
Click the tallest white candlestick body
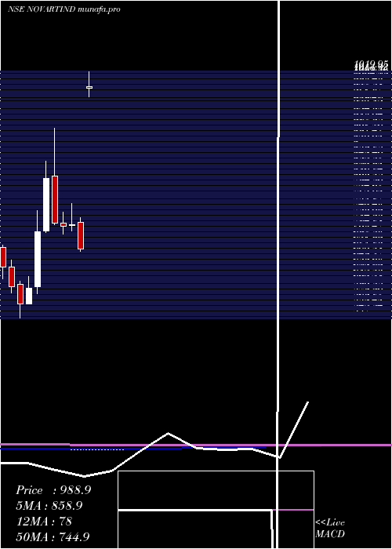point(38,259)
